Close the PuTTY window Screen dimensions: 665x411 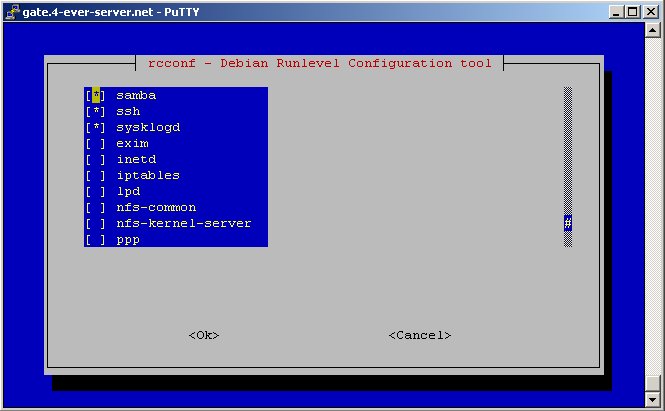[x=651, y=12]
